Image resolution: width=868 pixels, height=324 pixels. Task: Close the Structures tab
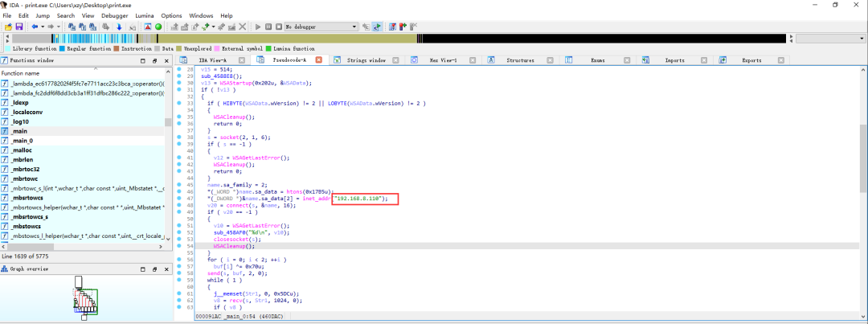coord(549,60)
